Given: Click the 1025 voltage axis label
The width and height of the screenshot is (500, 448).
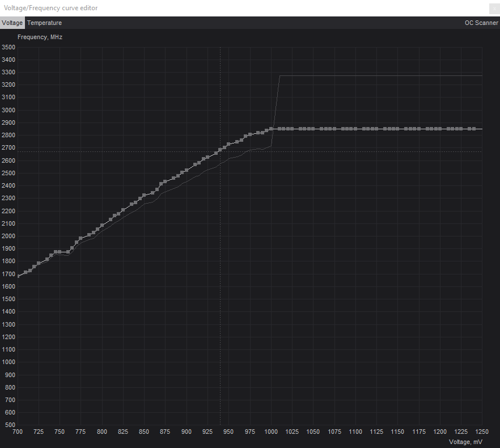Looking at the screenshot, I should pos(292,432).
